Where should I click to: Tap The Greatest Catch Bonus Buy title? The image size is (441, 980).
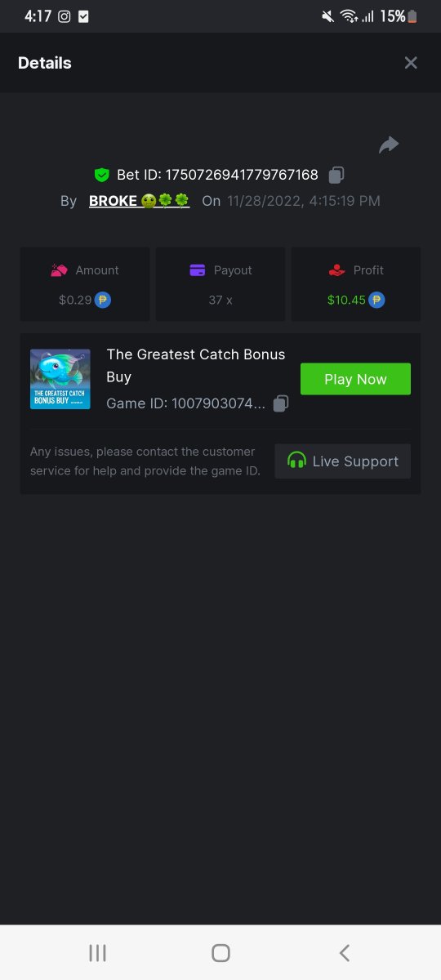(196, 366)
